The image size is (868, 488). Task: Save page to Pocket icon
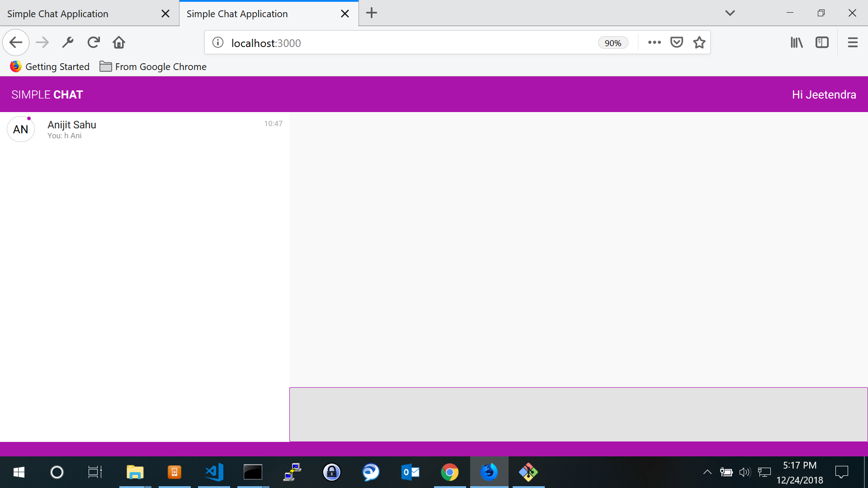[676, 42]
